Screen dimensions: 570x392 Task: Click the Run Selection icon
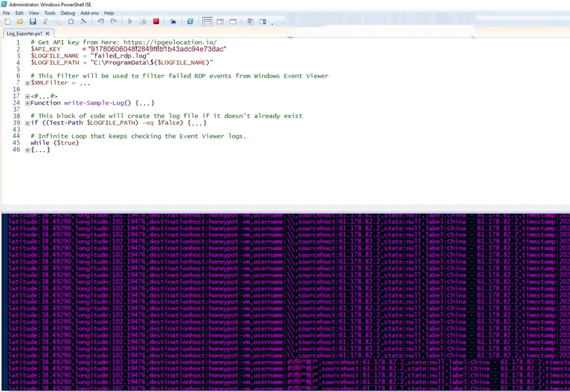click(x=143, y=21)
